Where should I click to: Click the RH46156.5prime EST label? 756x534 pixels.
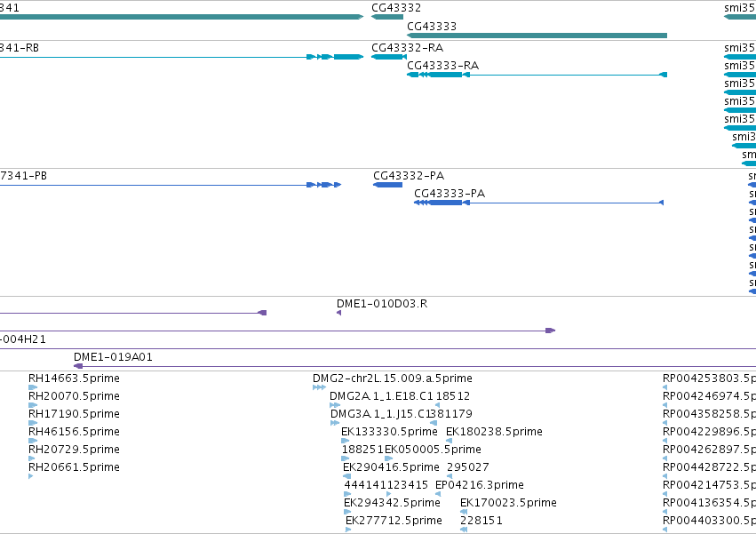pos(74,432)
